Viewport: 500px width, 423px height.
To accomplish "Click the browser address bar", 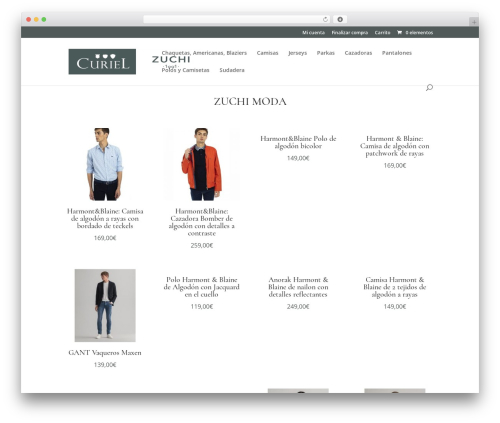I will coord(236,20).
